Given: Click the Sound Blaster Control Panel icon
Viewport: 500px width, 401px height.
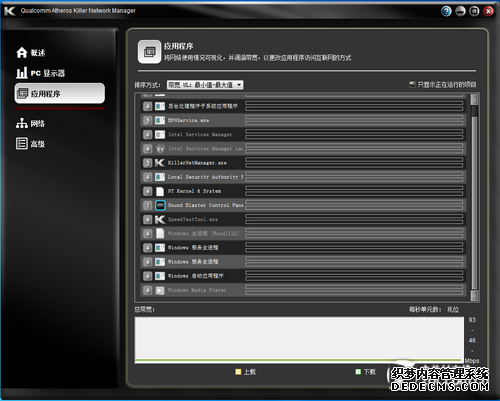Looking at the screenshot, I should [x=160, y=205].
